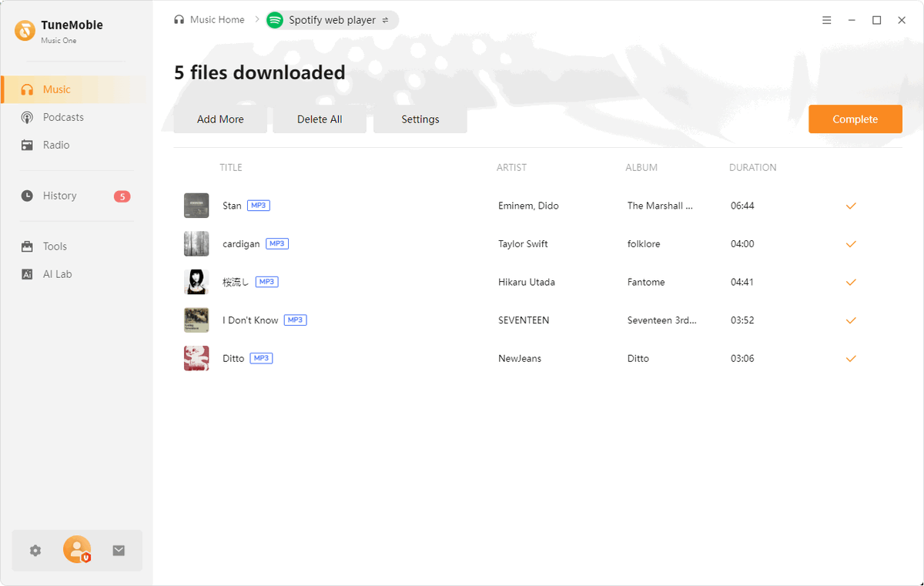
Task: Click the cardigan album cover thumbnail
Action: coord(196,244)
